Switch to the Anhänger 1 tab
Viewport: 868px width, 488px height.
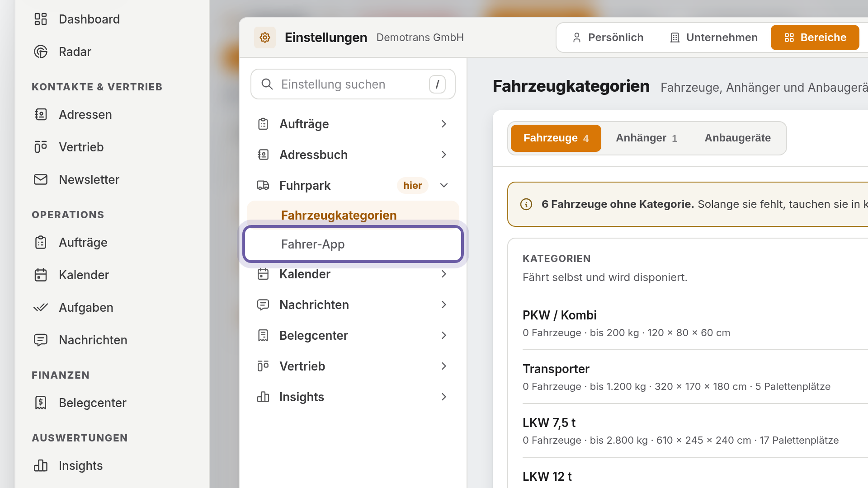click(646, 138)
